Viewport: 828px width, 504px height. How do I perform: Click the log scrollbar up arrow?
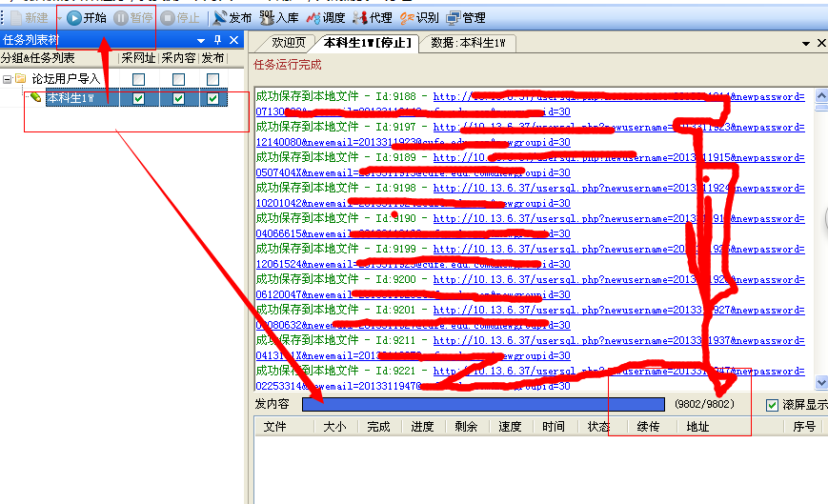[x=821, y=95]
